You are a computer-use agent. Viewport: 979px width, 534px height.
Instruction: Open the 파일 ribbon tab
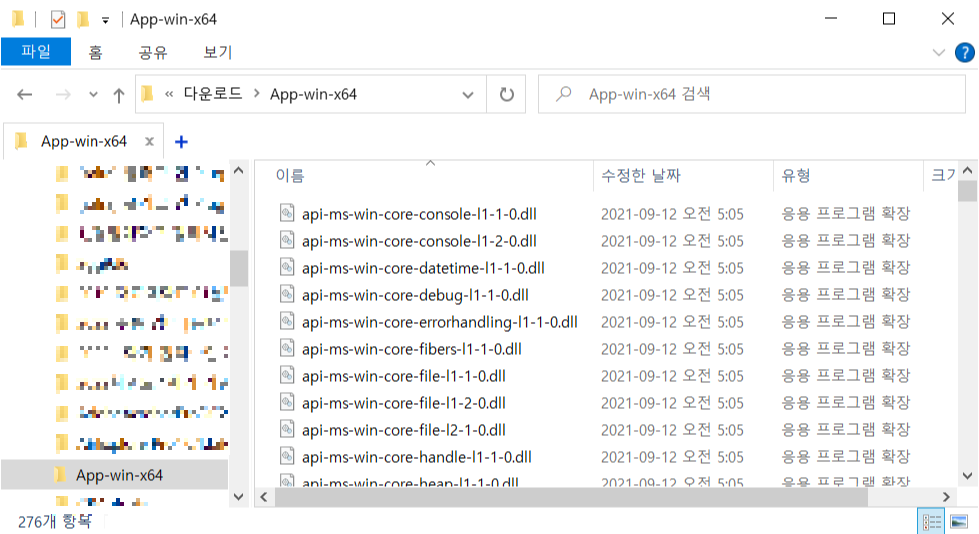pos(36,52)
